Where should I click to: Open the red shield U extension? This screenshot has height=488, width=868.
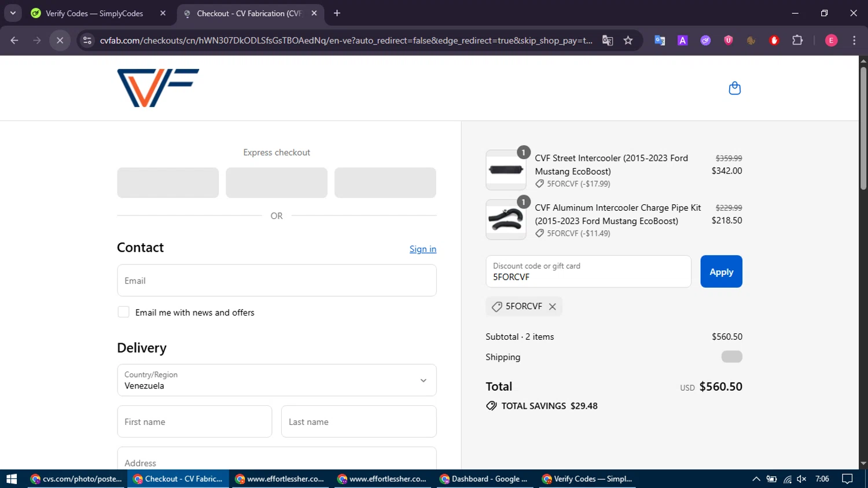click(x=729, y=41)
